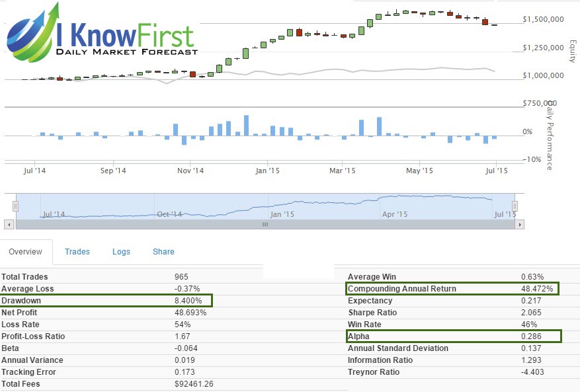Screen dimensions: 580x392
Task: Grab the right range selector handle
Action: tap(515, 206)
